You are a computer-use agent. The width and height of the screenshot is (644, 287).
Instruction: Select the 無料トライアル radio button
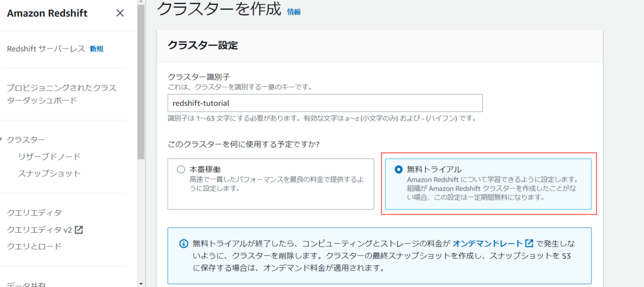[x=399, y=170]
